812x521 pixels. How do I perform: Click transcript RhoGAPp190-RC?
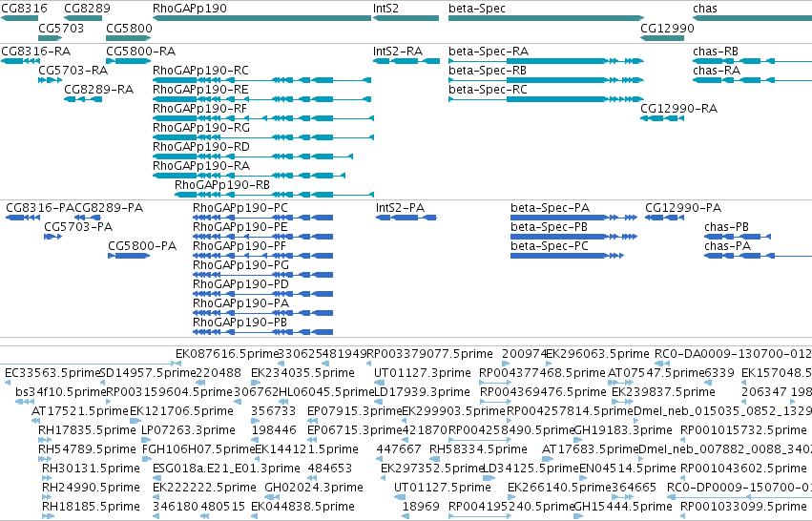(x=262, y=80)
